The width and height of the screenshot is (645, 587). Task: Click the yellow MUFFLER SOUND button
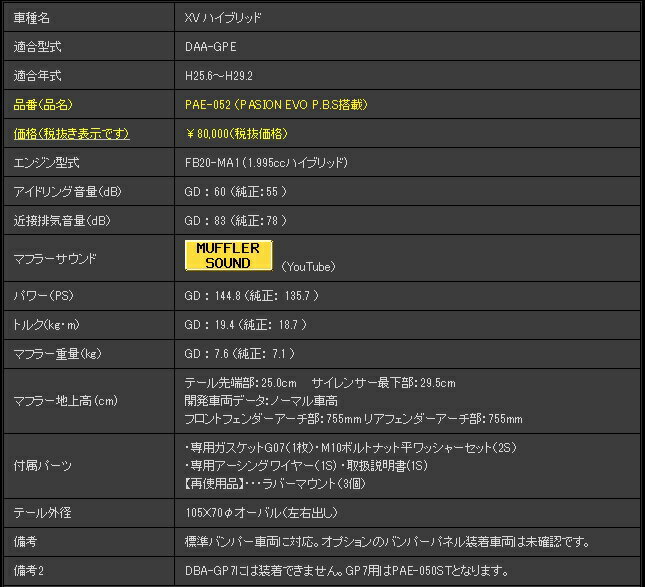228,255
